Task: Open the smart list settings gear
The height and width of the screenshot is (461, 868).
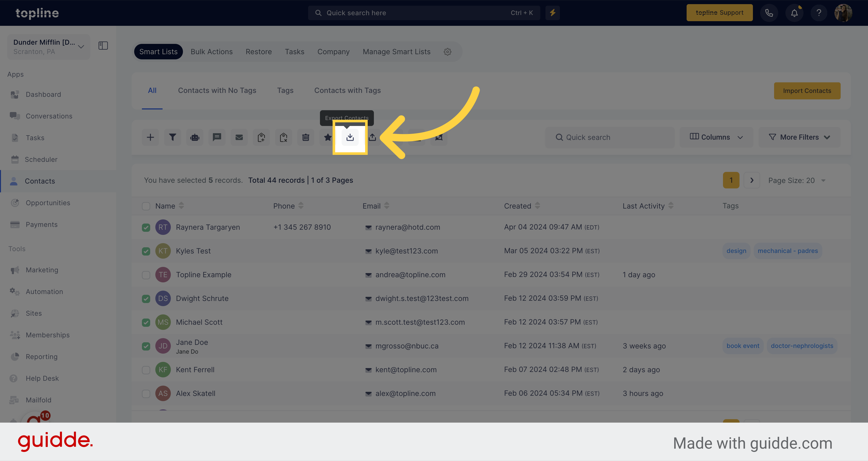Action: pyautogui.click(x=447, y=52)
